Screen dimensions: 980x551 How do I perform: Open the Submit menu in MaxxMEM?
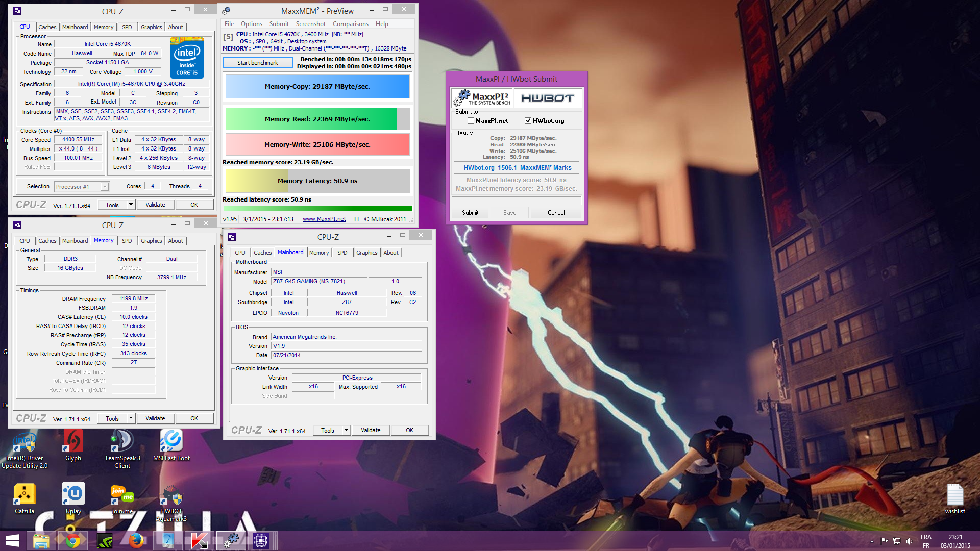click(x=279, y=24)
